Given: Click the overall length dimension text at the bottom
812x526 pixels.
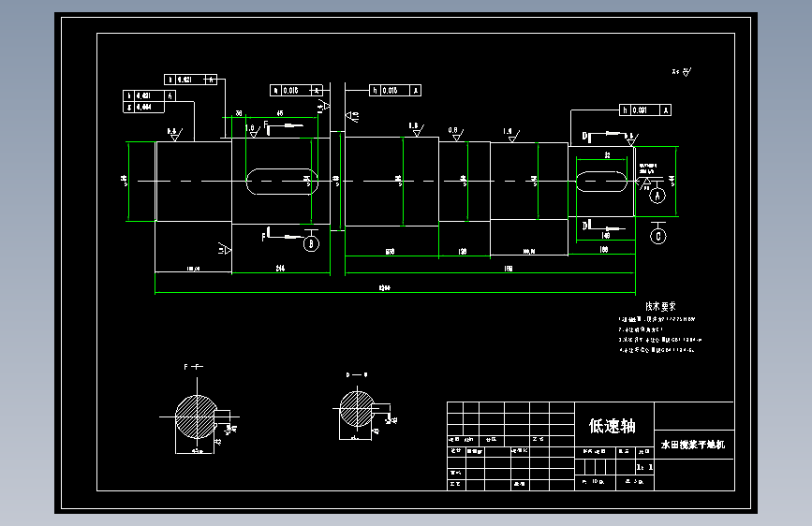Looking at the screenshot, I should (384, 288).
